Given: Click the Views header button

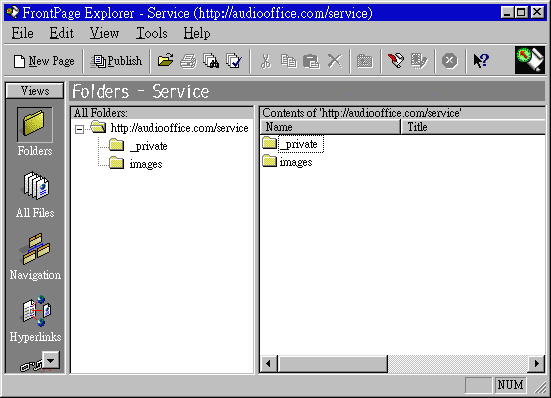Looking at the screenshot, I should coord(35,91).
